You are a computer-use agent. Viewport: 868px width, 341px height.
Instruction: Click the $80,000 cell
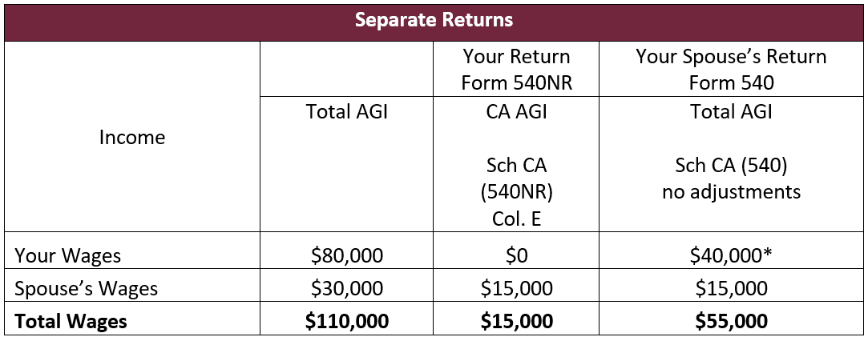click(346, 256)
